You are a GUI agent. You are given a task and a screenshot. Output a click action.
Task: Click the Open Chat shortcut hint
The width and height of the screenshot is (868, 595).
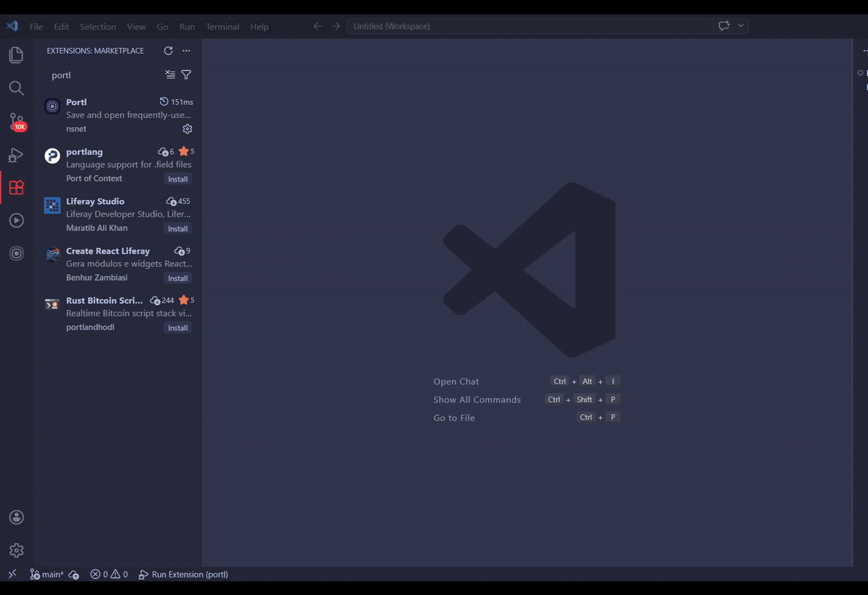(456, 382)
